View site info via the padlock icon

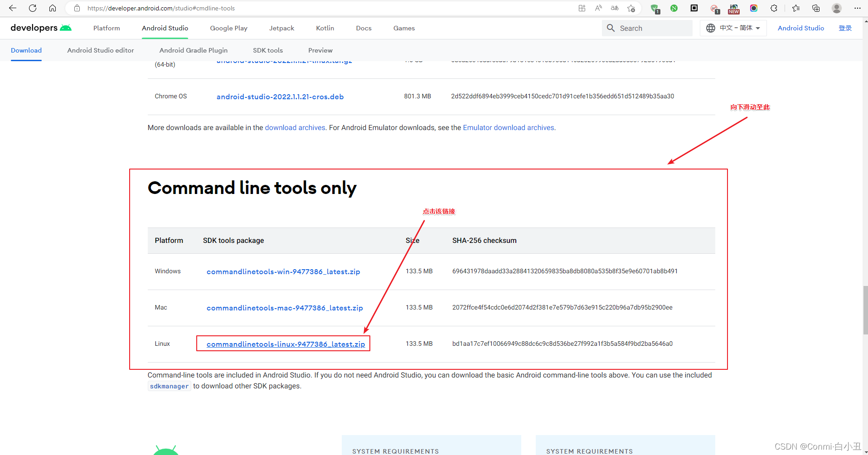click(x=77, y=8)
